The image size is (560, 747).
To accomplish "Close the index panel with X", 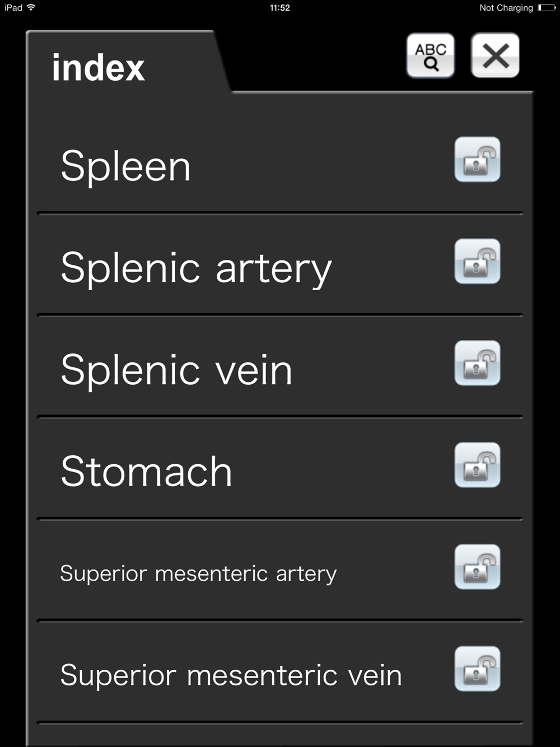I will click(495, 55).
